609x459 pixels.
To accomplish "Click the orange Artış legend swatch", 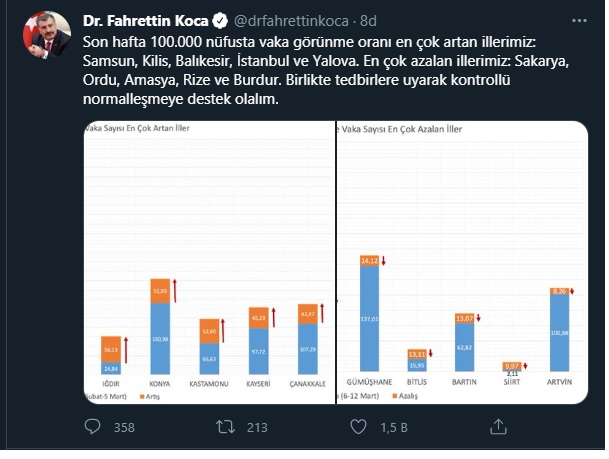I will click(x=142, y=396).
